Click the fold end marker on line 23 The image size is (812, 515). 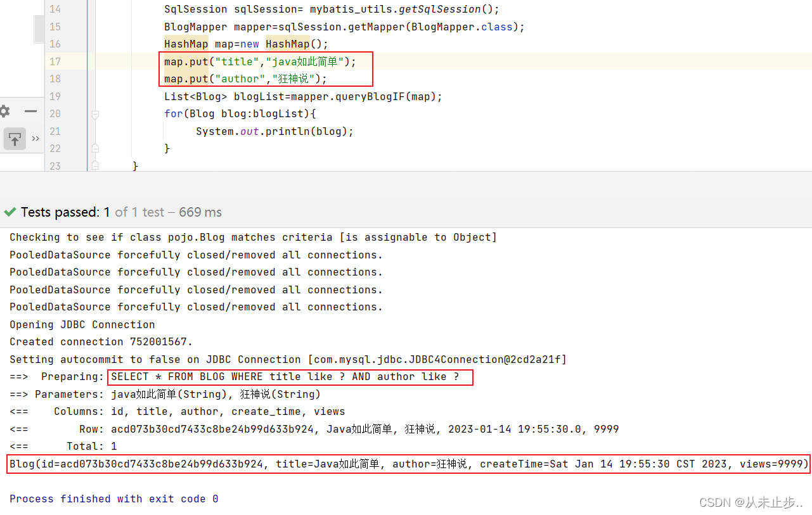tap(95, 165)
